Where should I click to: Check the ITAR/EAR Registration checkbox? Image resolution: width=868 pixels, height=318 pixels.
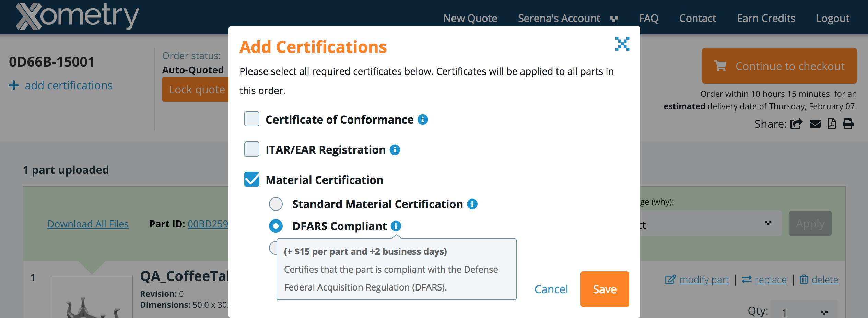click(x=252, y=149)
